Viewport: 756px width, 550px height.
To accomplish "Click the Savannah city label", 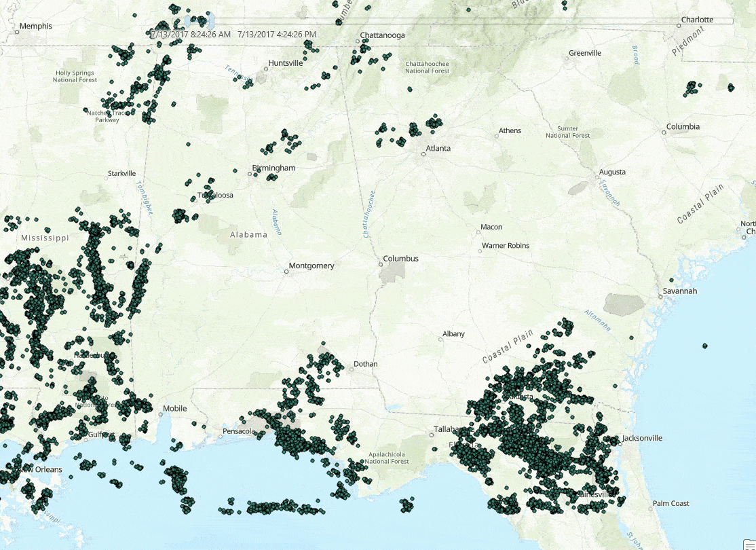I will tap(680, 291).
